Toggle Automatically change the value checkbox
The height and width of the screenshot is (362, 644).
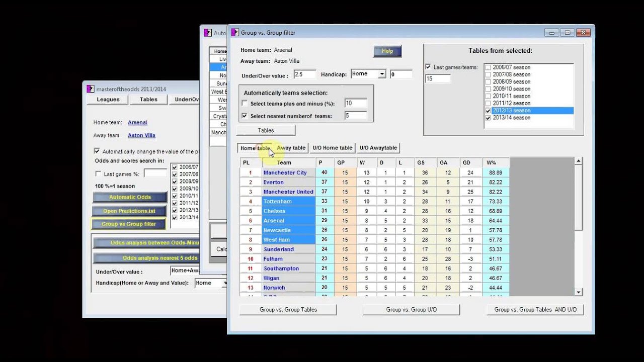97,151
